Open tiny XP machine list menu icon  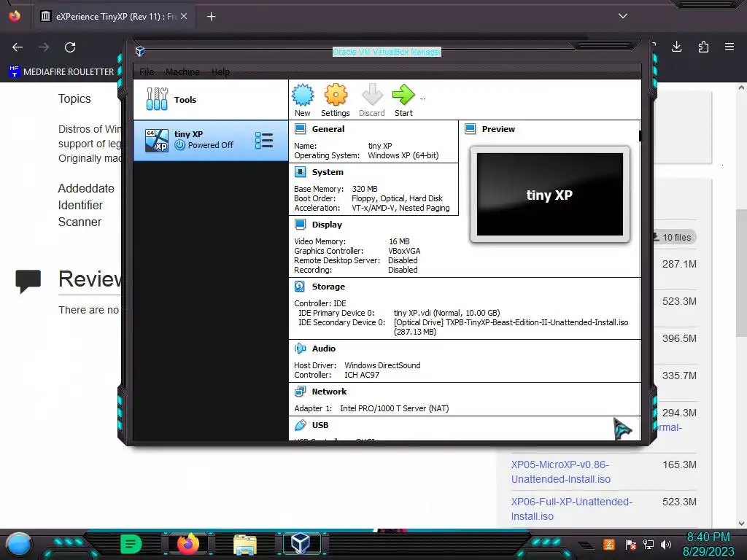(x=264, y=141)
